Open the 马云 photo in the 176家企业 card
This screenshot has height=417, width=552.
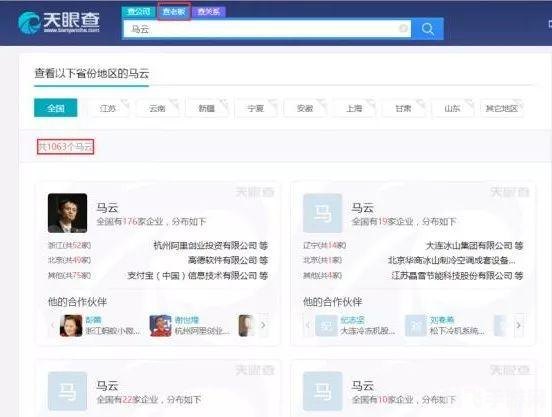click(x=68, y=213)
